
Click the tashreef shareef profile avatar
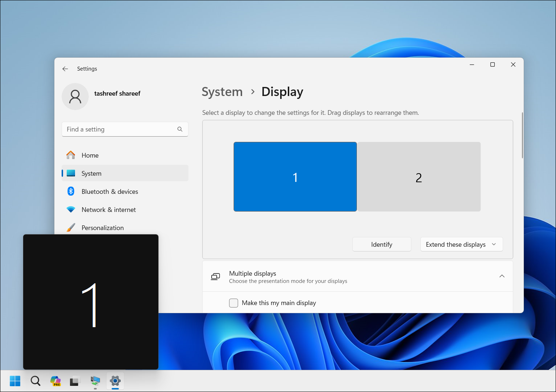(75, 96)
